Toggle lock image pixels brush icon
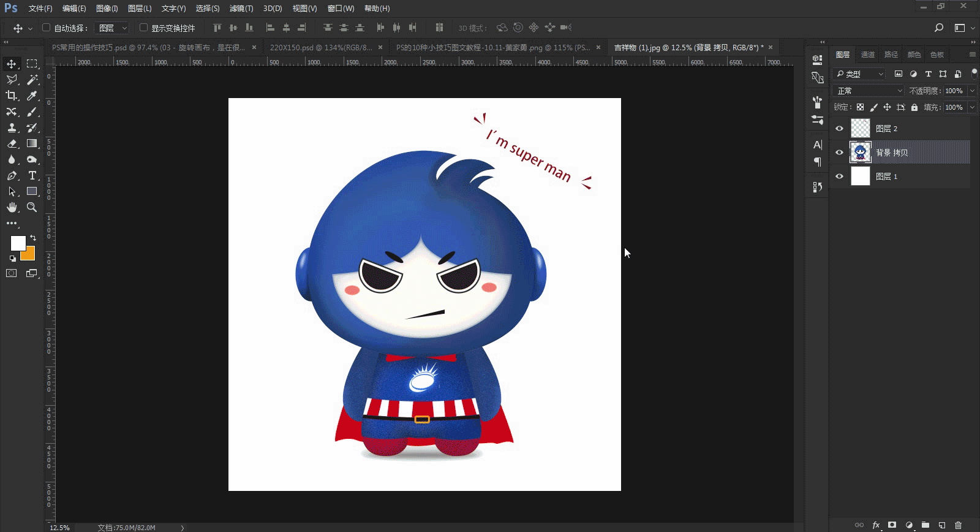This screenshot has height=532, width=980. pyautogui.click(x=873, y=107)
